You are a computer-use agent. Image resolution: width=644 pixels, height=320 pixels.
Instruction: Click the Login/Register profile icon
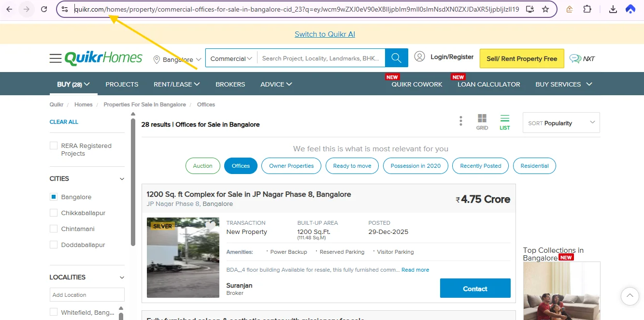pos(420,57)
